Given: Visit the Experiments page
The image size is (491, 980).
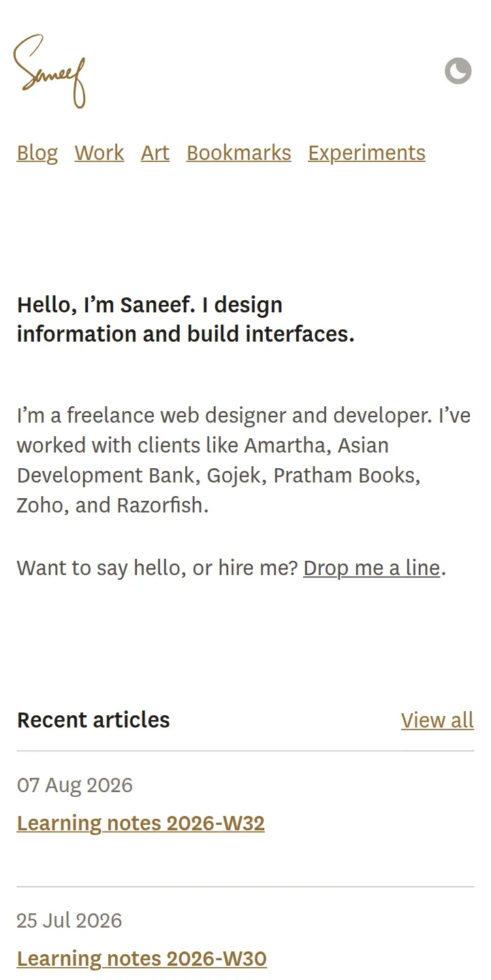Looking at the screenshot, I should (367, 153).
